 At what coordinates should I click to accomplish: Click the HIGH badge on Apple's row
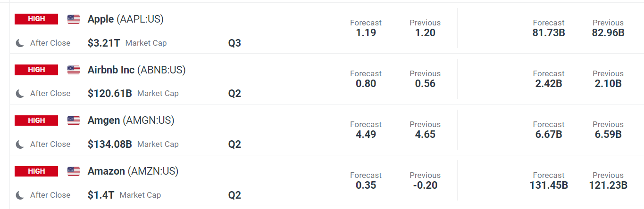pyautogui.click(x=36, y=19)
